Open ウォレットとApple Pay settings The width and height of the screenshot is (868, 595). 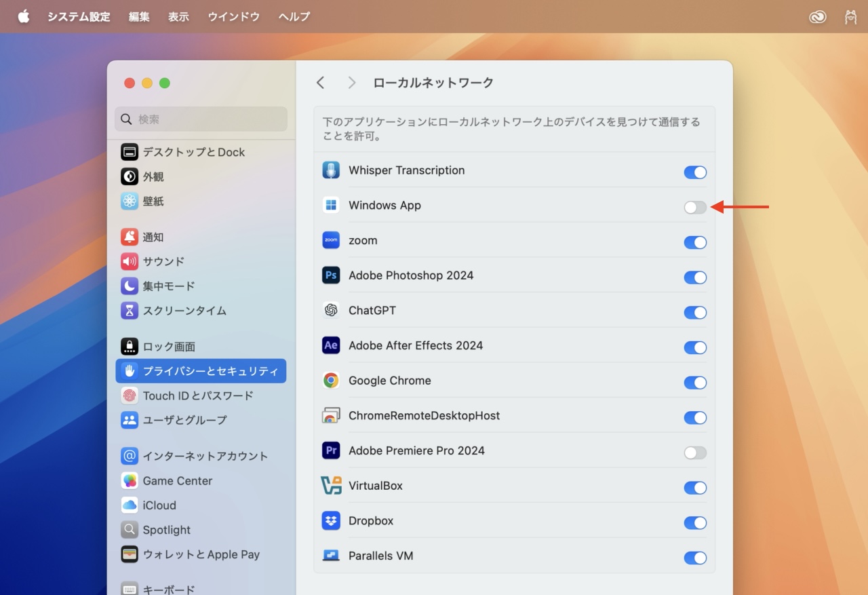pyautogui.click(x=201, y=554)
